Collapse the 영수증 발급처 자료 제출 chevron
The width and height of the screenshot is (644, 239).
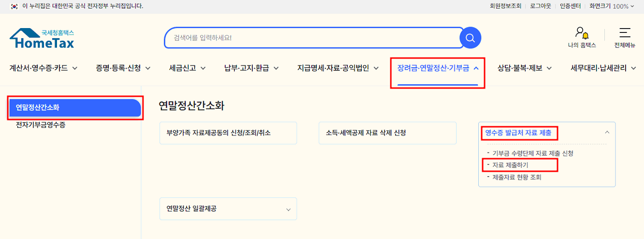pyautogui.click(x=607, y=132)
